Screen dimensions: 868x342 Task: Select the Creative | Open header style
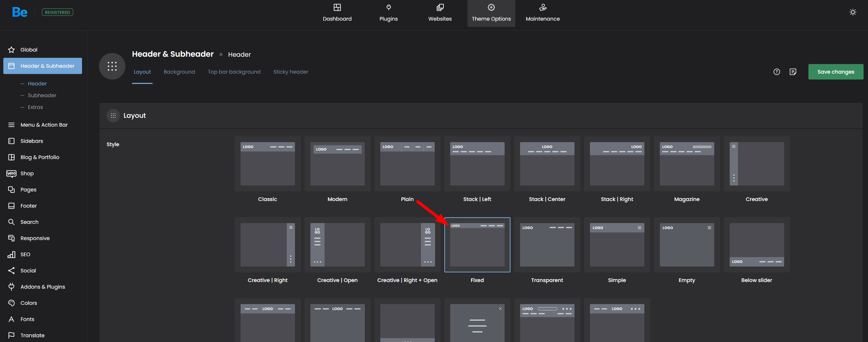tap(338, 245)
